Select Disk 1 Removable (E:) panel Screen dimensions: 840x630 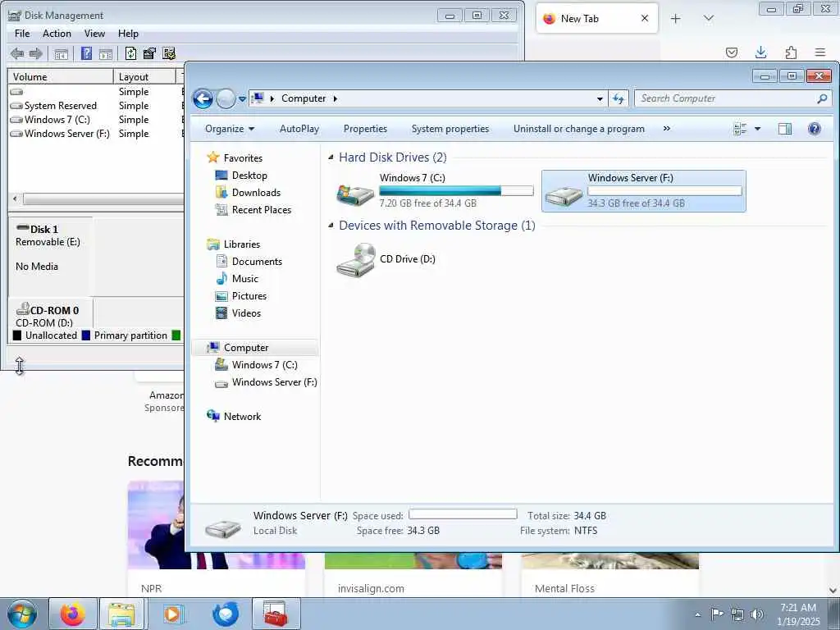(50, 256)
